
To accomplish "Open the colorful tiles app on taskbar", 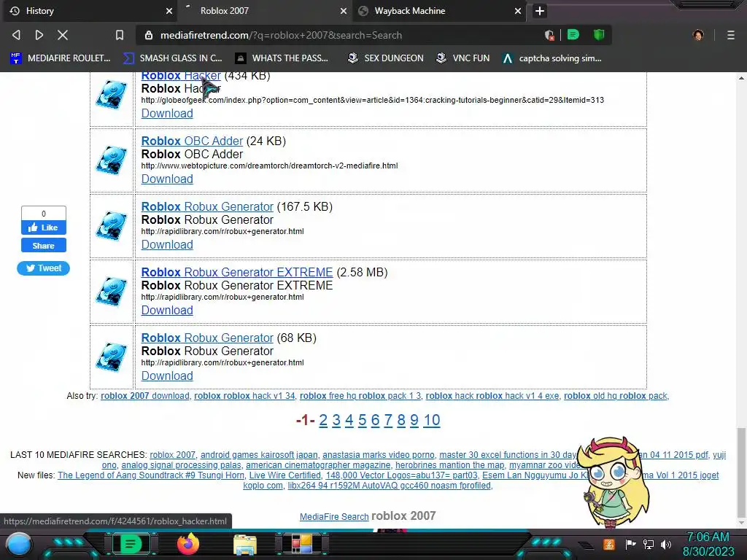I will [301, 544].
